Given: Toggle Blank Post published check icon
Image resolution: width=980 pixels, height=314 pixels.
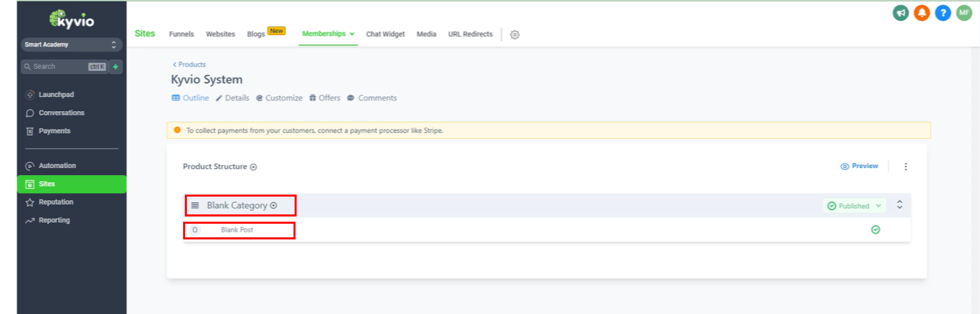Looking at the screenshot, I should (875, 230).
